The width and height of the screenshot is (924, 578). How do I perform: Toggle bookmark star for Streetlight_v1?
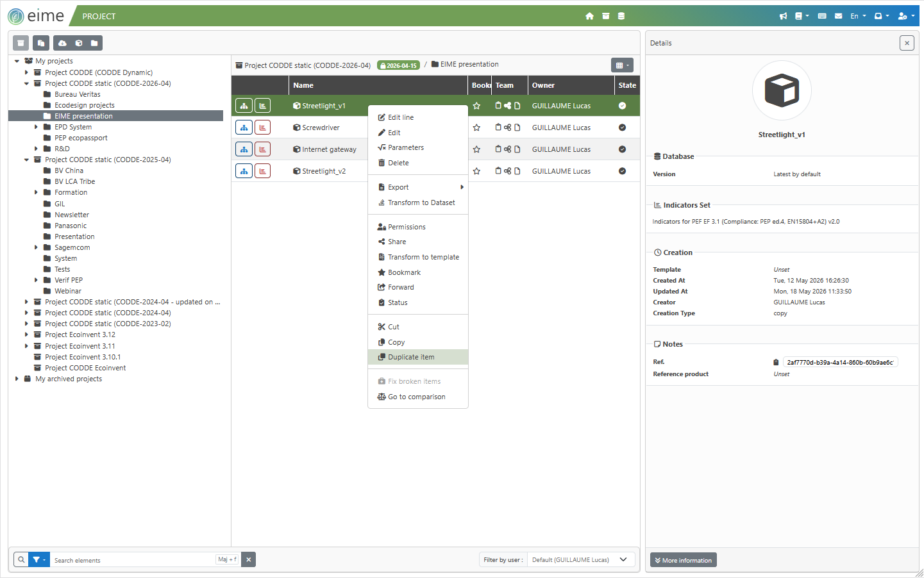tap(476, 106)
